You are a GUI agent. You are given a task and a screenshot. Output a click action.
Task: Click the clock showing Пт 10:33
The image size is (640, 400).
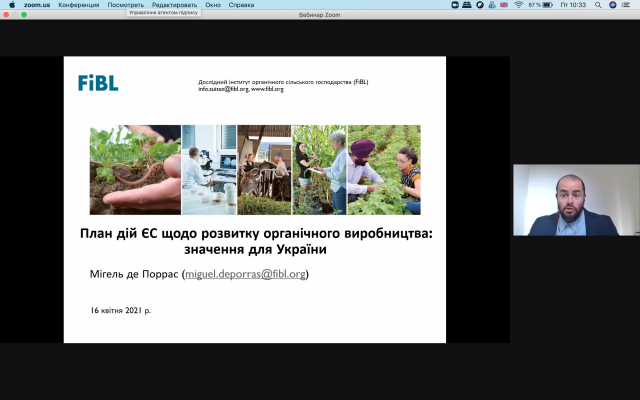pyautogui.click(x=573, y=5)
